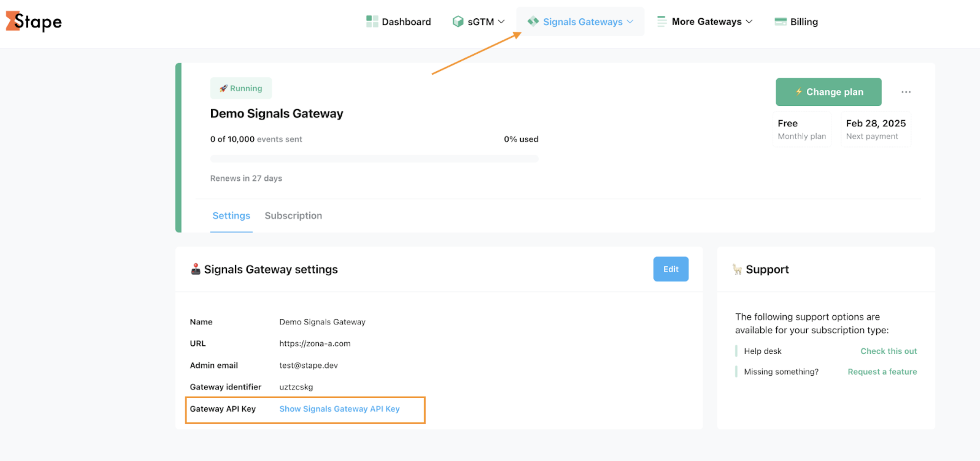
Task: Open the three-dot options menu near Change plan
Action: pyautogui.click(x=906, y=92)
